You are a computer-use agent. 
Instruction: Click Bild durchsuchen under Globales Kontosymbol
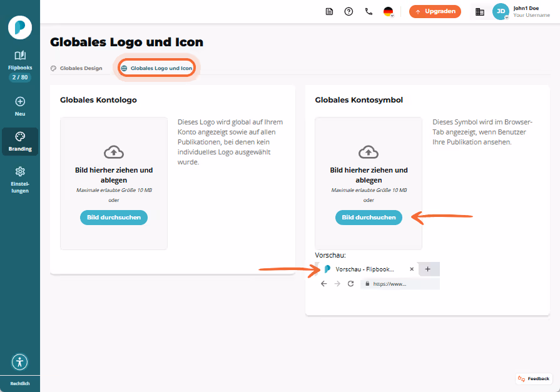[x=369, y=218]
